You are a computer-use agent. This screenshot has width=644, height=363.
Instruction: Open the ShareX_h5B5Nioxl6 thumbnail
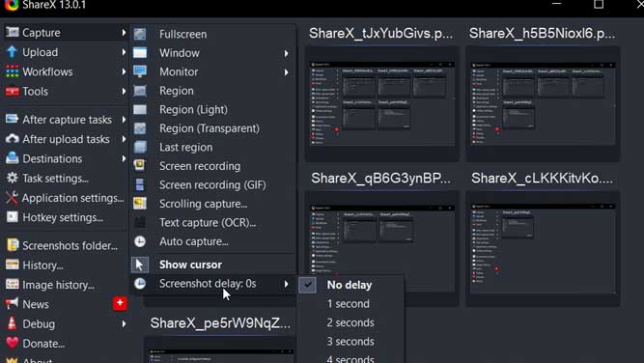543,103
